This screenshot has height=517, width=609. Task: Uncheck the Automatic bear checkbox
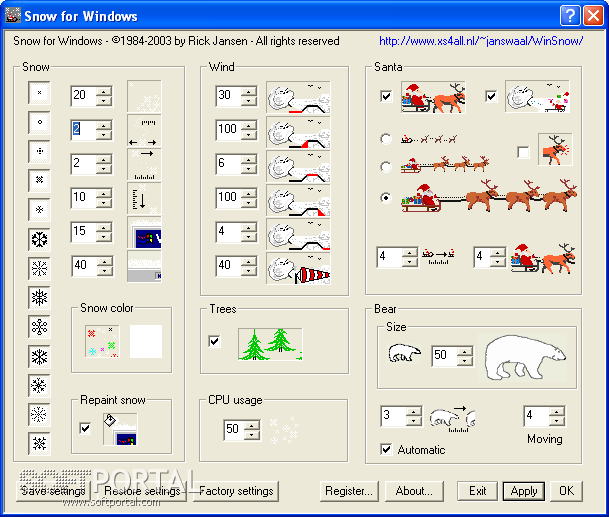click(386, 449)
